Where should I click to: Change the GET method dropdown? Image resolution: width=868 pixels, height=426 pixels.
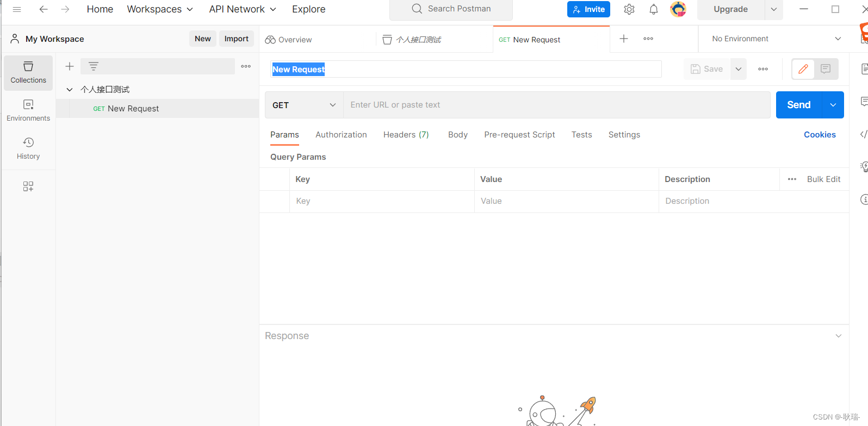pos(304,105)
